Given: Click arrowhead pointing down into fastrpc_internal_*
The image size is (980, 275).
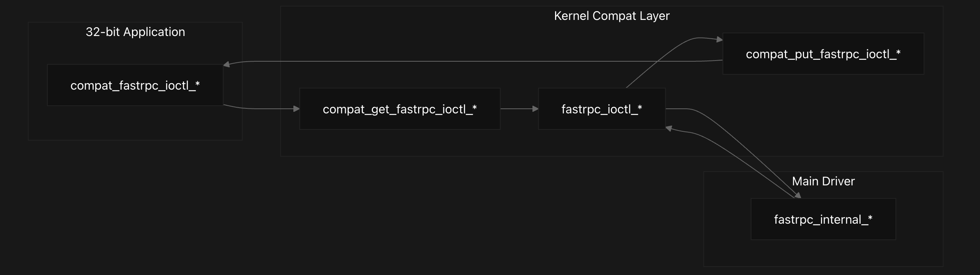Looking at the screenshot, I should point(798,195).
